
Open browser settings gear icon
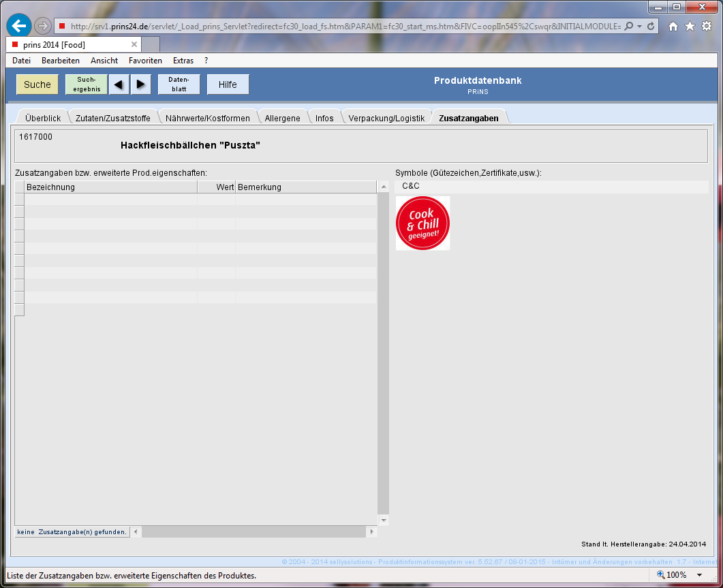point(707,27)
